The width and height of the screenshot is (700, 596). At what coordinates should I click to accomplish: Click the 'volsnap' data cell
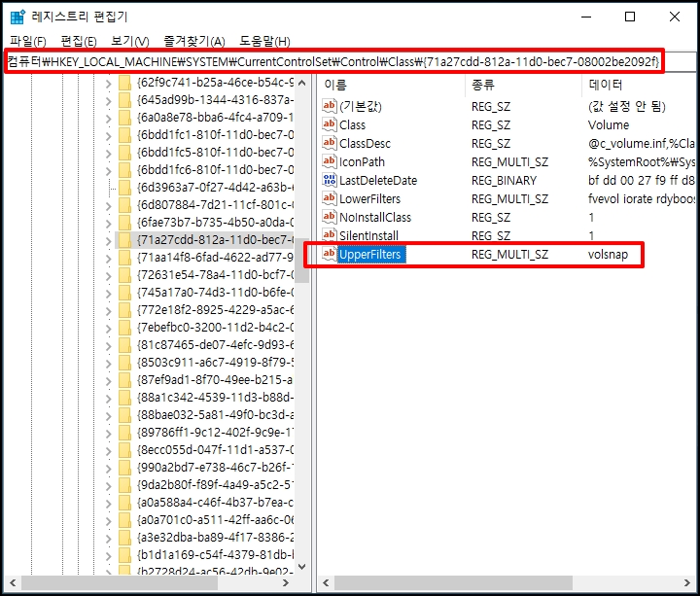tap(608, 254)
